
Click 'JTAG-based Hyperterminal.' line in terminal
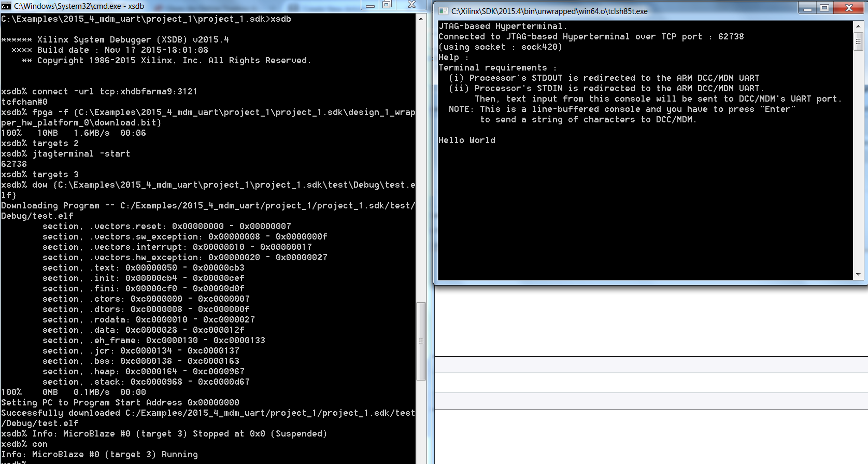pyautogui.click(x=503, y=26)
